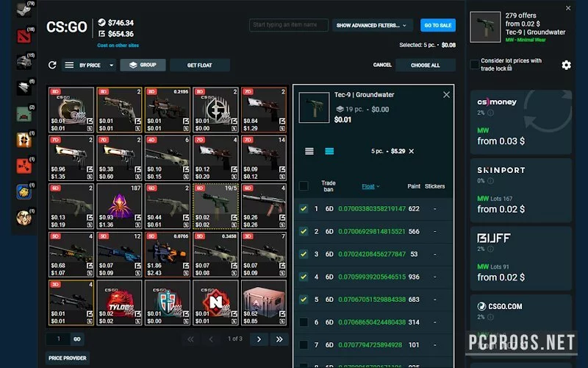Screen dimensions: 588x368
Task: Click the page GO button
Action: (77, 339)
